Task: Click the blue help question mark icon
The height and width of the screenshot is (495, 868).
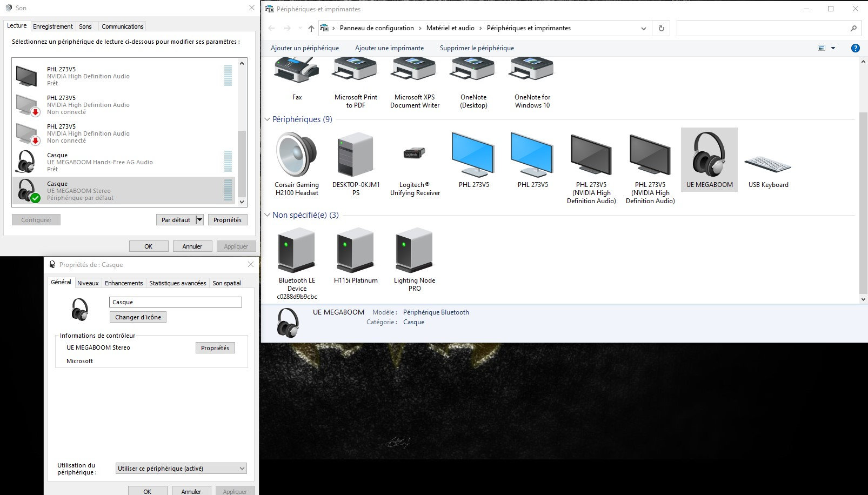Action: coord(855,48)
